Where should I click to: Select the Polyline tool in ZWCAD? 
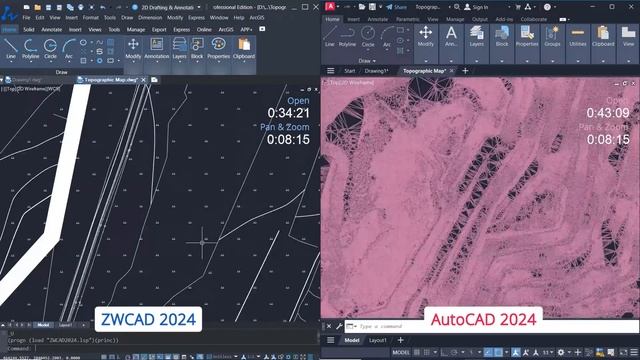pos(31,49)
